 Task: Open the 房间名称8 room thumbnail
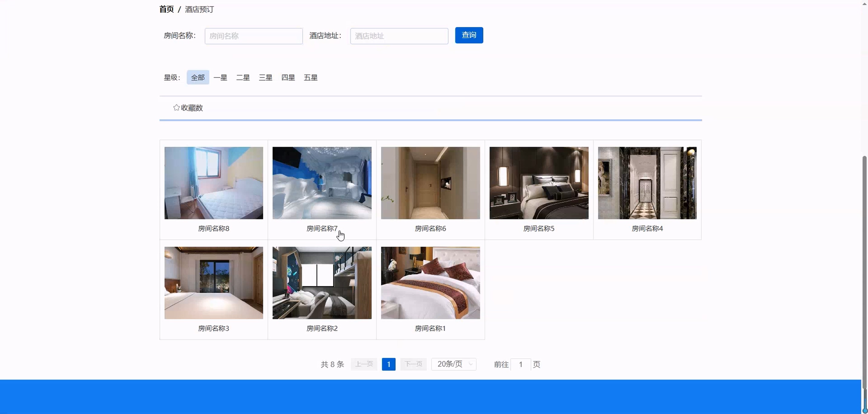click(x=214, y=183)
